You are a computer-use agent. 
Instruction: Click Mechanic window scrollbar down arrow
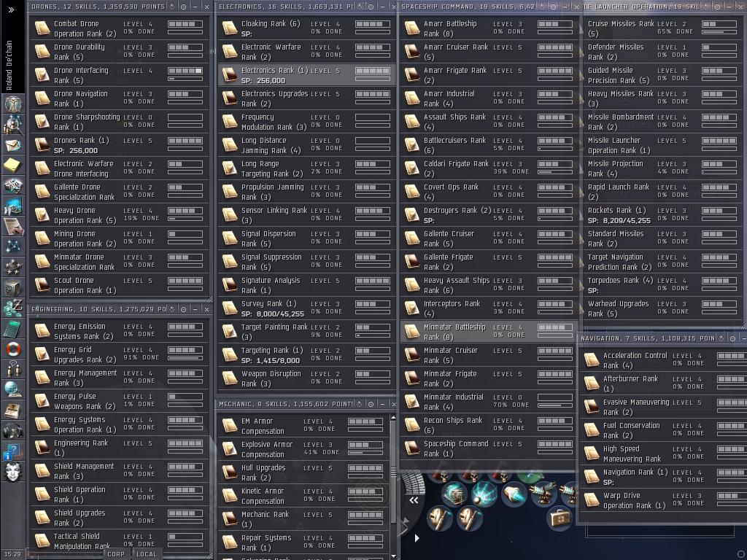(393, 556)
